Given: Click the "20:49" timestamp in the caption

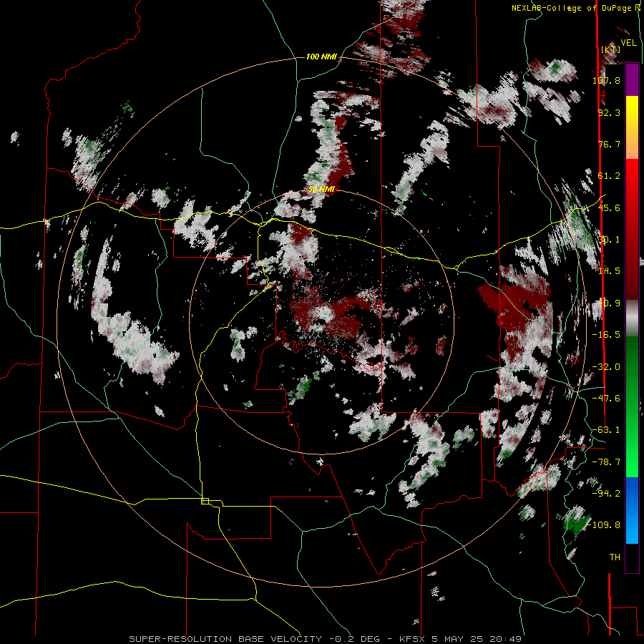Looking at the screenshot, I should [x=504, y=639].
